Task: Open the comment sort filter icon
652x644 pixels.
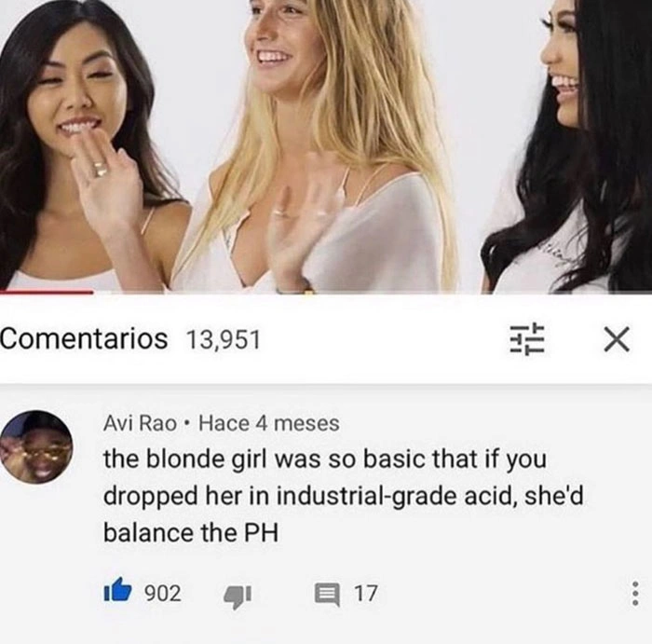Action: pyautogui.click(x=527, y=338)
